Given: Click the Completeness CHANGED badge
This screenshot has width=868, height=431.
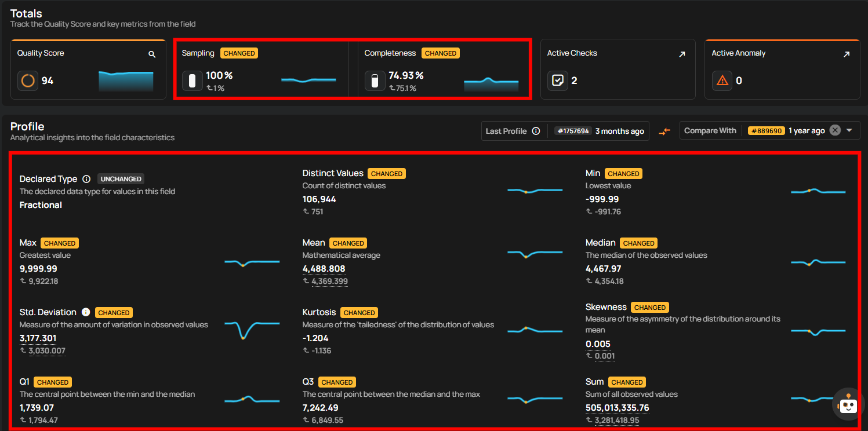Looking at the screenshot, I should click(440, 53).
